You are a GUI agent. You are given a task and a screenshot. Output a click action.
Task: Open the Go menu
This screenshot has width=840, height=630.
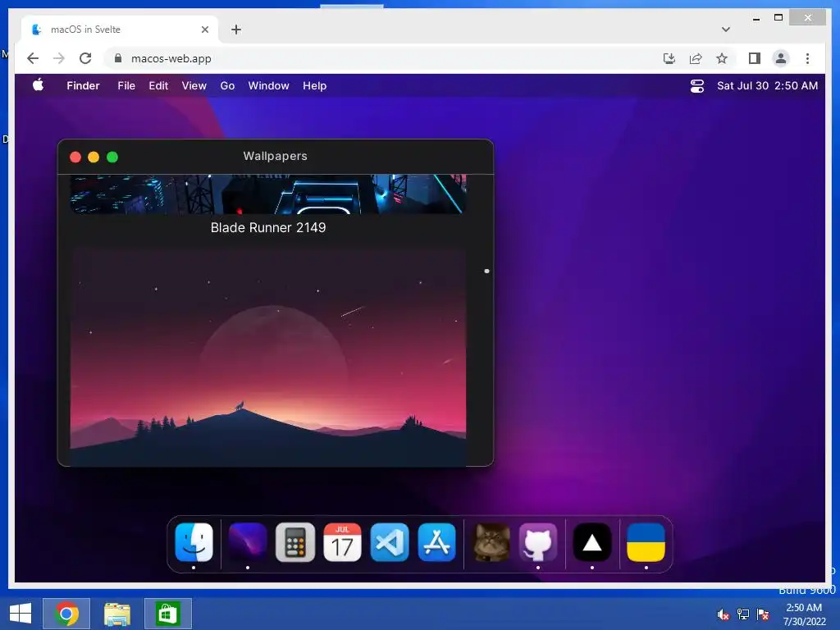pyautogui.click(x=227, y=85)
